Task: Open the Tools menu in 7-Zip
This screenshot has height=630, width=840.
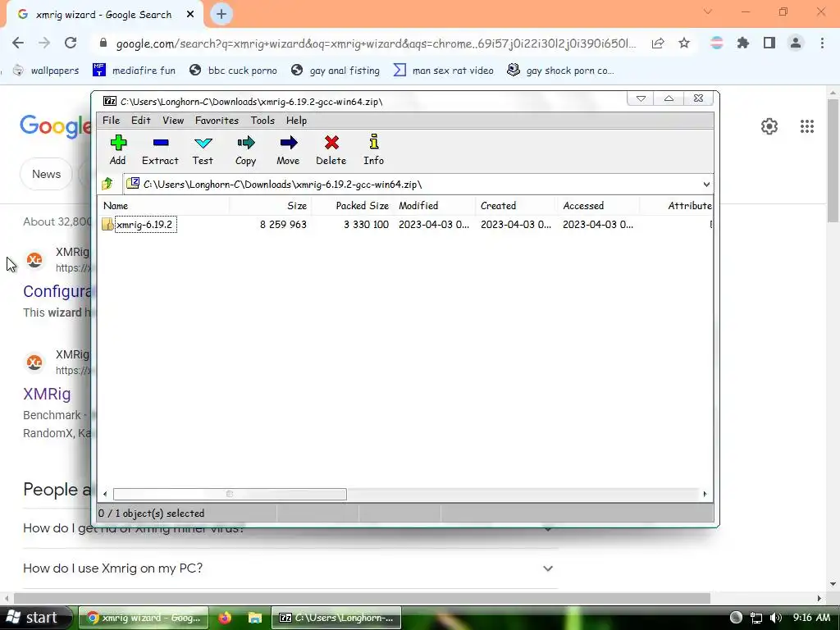Action: pyautogui.click(x=262, y=121)
